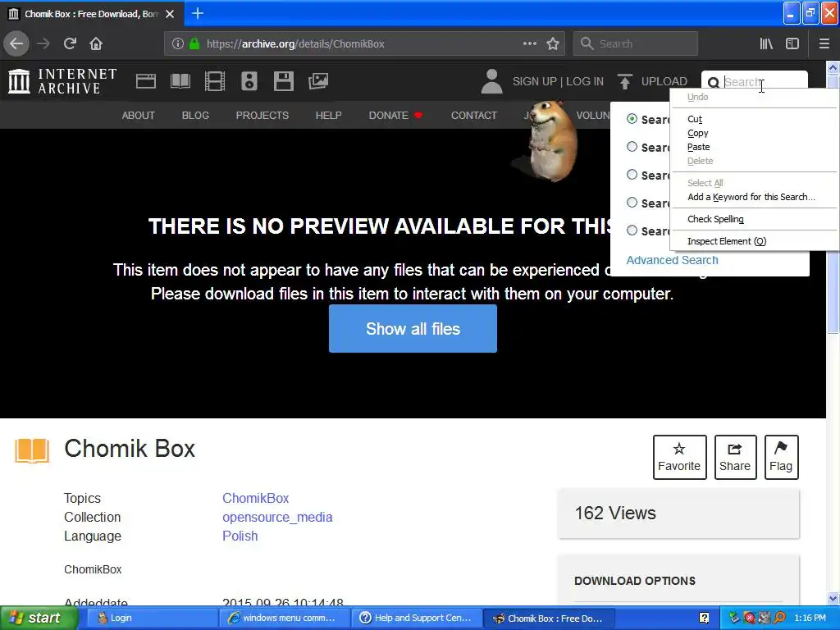Click UPLOAD link text

664,81
